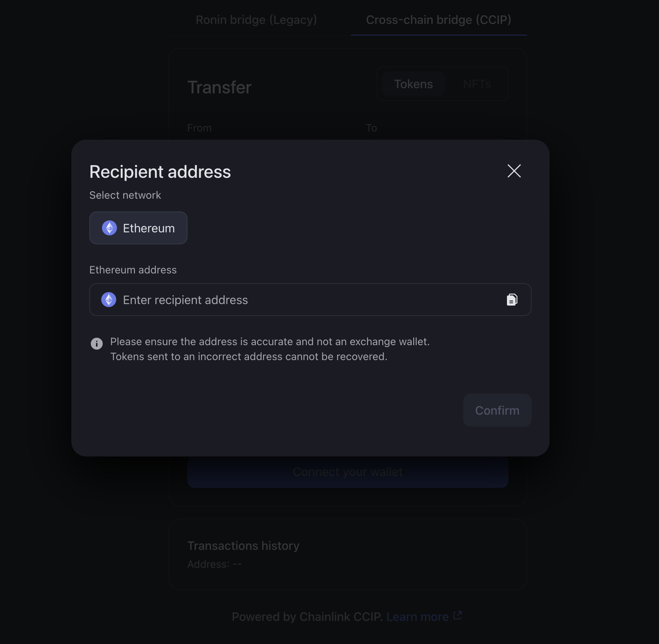The image size is (659, 644).
Task: Select the Cross-chain bridge (CCIP) tab
Action: point(439,20)
